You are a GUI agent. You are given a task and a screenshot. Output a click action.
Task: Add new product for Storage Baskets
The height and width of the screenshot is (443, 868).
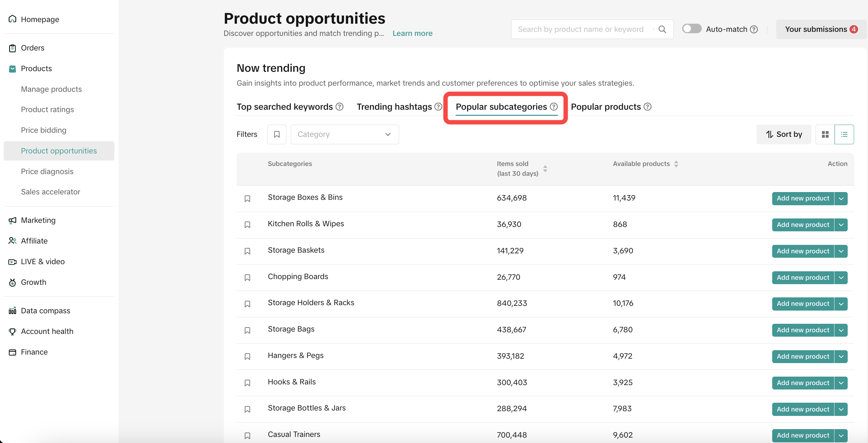803,251
